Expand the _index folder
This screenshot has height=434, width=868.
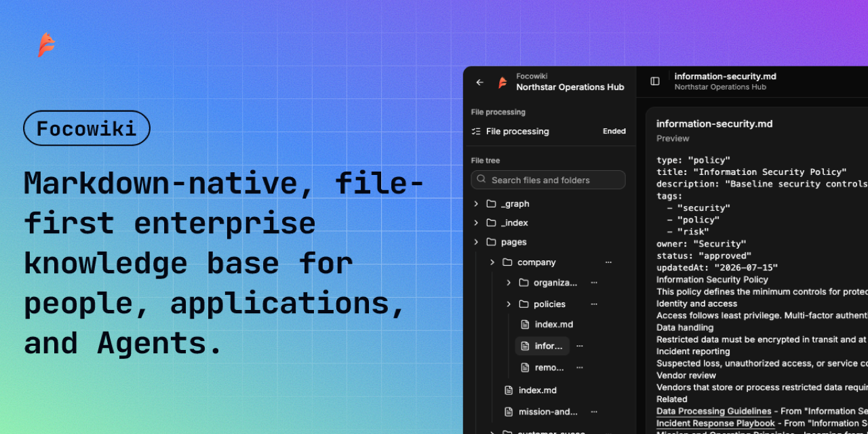point(476,223)
